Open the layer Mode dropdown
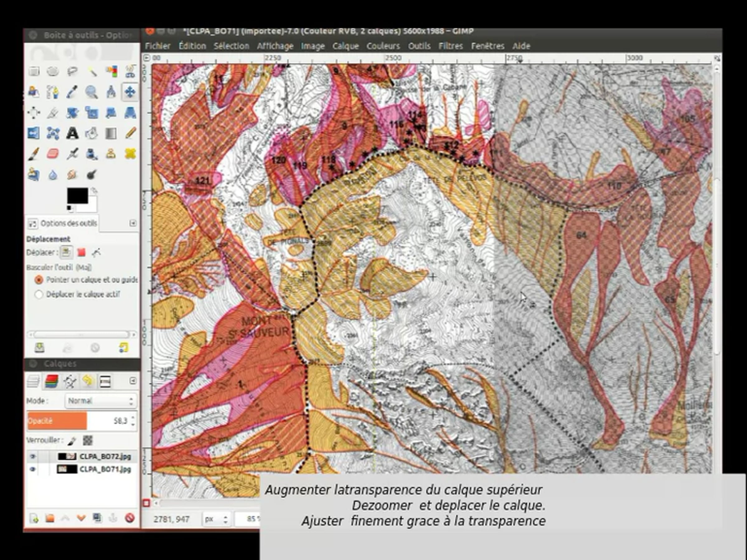Screen dimensions: 747x560 point(101,401)
